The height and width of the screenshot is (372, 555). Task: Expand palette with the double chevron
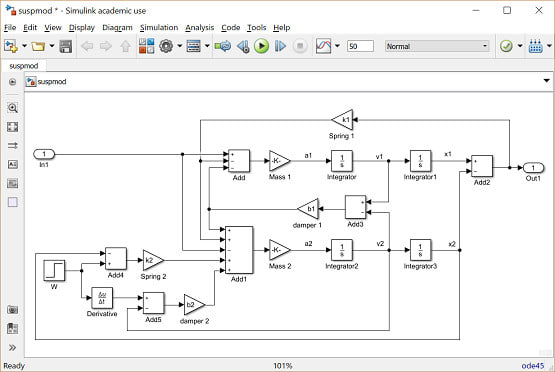point(12,348)
